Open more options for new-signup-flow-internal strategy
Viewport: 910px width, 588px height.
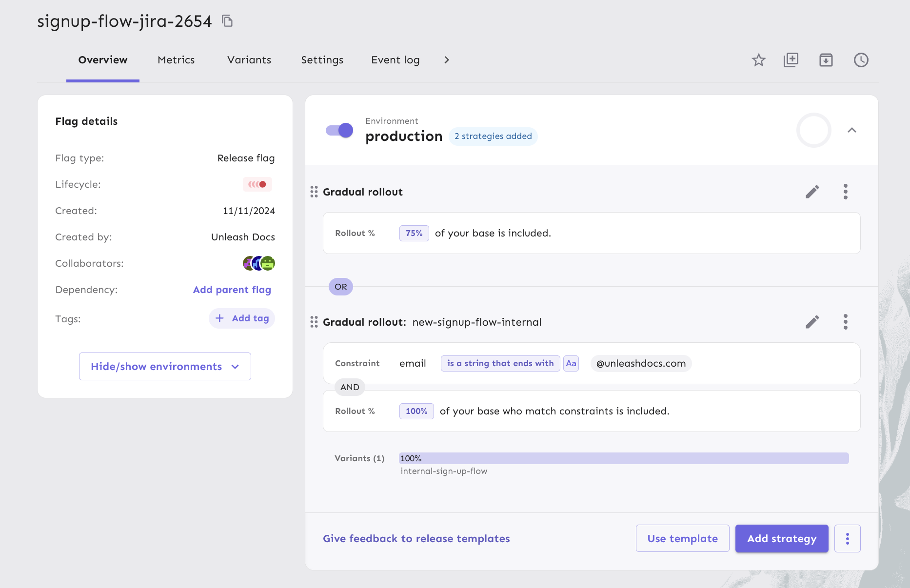point(845,322)
